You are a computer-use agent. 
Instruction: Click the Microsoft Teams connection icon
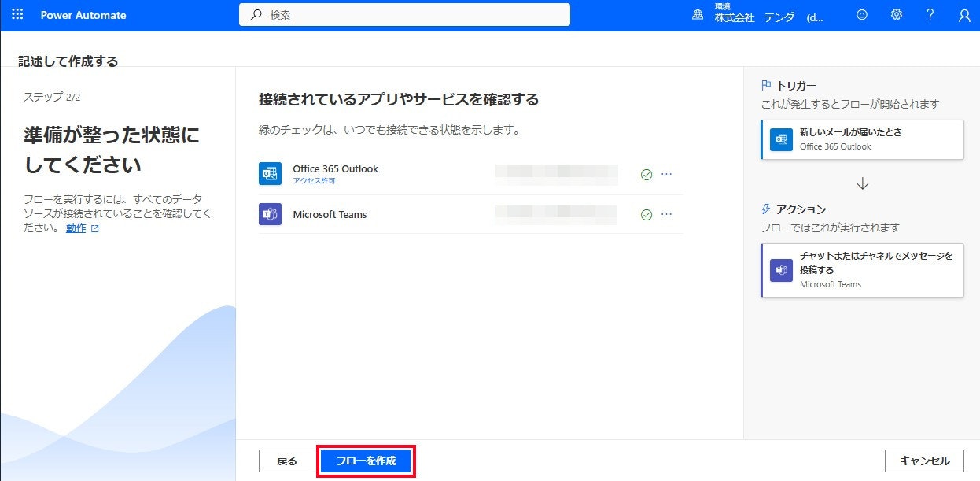point(270,214)
